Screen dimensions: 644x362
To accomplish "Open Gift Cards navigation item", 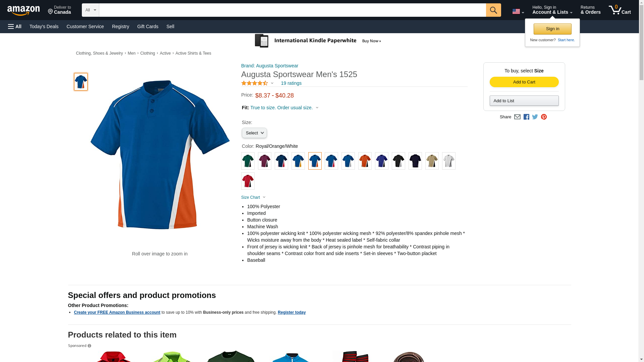I will point(148,26).
